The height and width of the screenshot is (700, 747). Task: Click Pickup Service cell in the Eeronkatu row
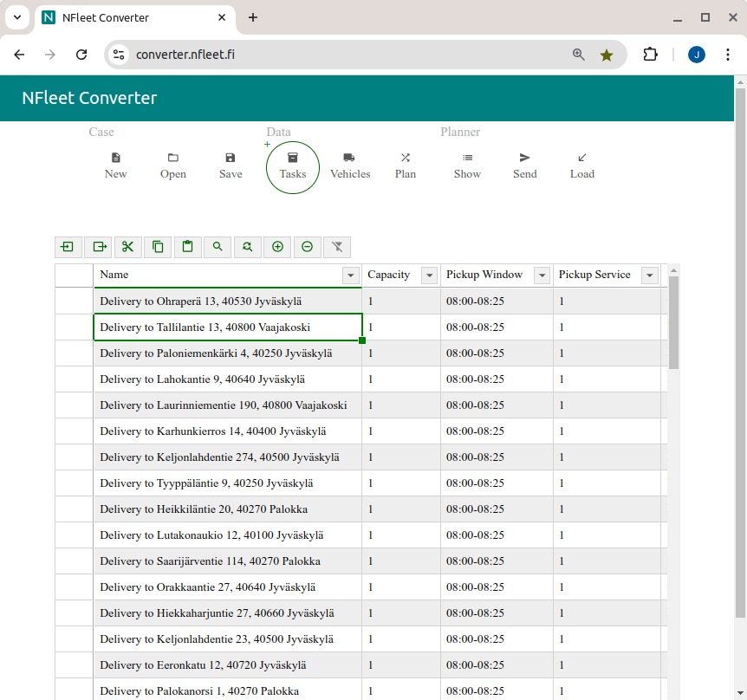[607, 664]
